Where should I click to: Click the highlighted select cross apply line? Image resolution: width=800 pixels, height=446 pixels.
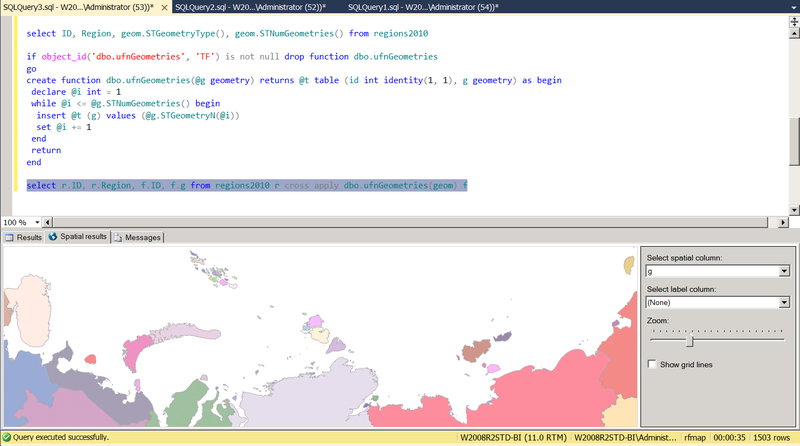point(247,185)
